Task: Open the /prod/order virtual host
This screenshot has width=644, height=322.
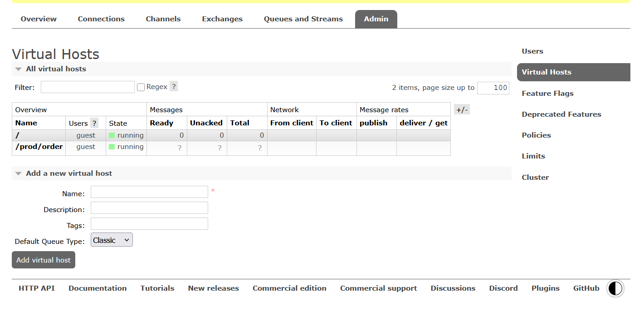Action: coord(39,147)
